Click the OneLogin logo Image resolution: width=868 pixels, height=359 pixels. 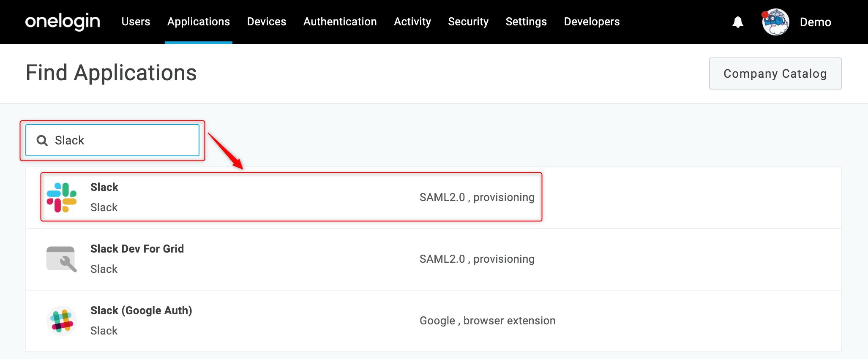pos(63,22)
